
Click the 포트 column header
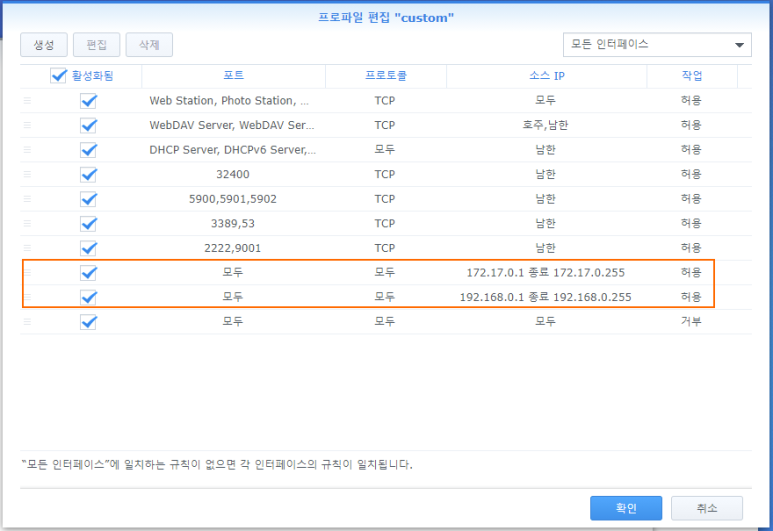tap(234, 76)
